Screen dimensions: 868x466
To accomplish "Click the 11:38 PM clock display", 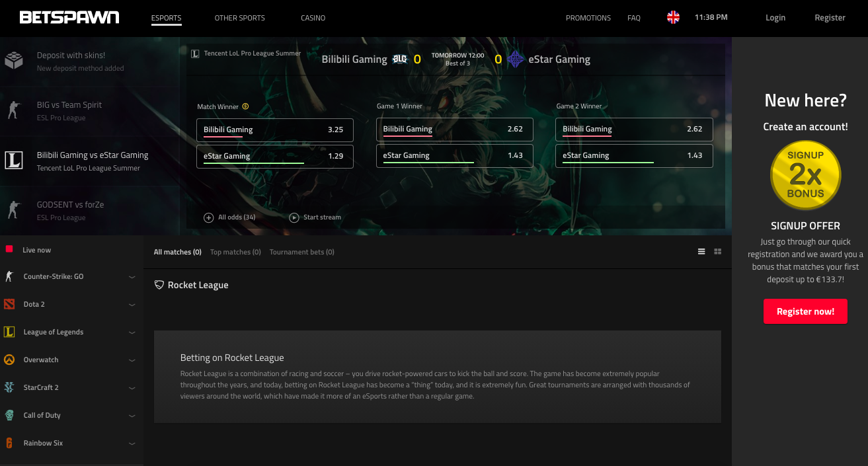I will (x=711, y=17).
